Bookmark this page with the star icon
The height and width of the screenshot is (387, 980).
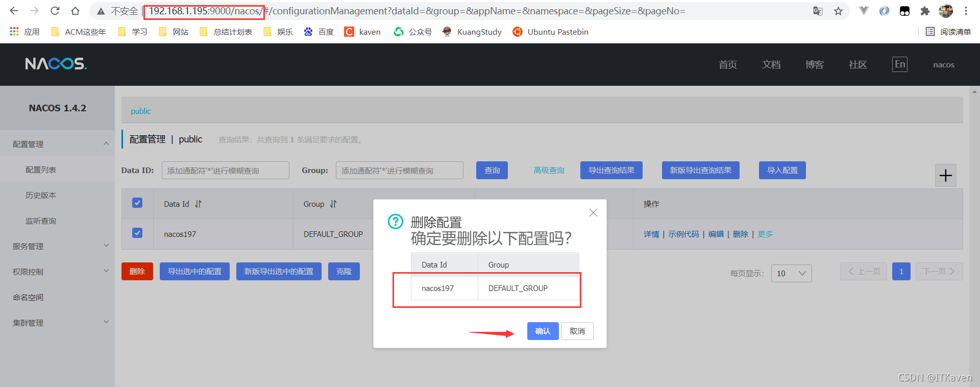click(838, 11)
